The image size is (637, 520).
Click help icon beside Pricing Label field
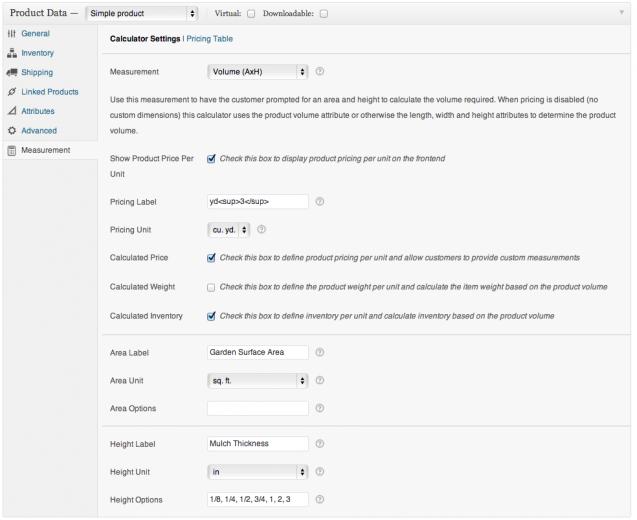pyautogui.click(x=320, y=202)
